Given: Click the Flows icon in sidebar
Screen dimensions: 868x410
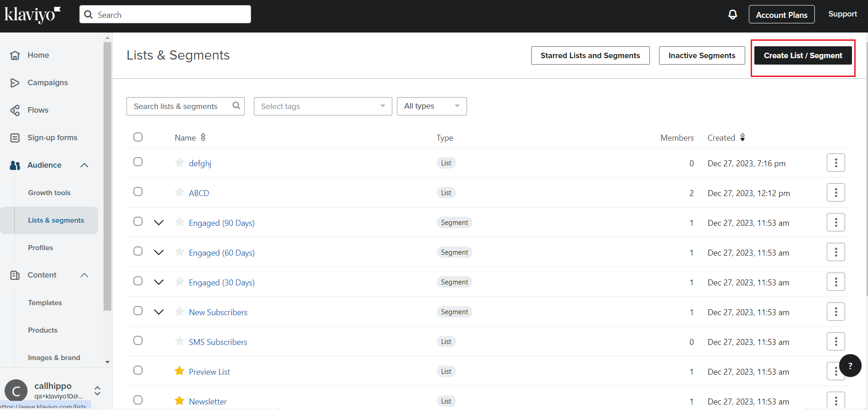Looking at the screenshot, I should pos(15,110).
